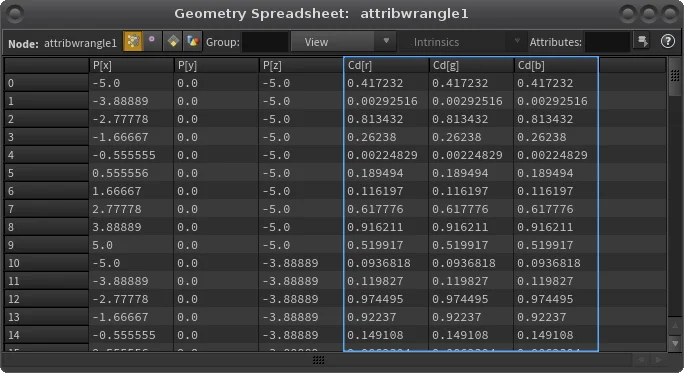Viewport: 684px width, 373px height.
Task: Click the vertical scrollbar thumb
Action: (x=675, y=77)
